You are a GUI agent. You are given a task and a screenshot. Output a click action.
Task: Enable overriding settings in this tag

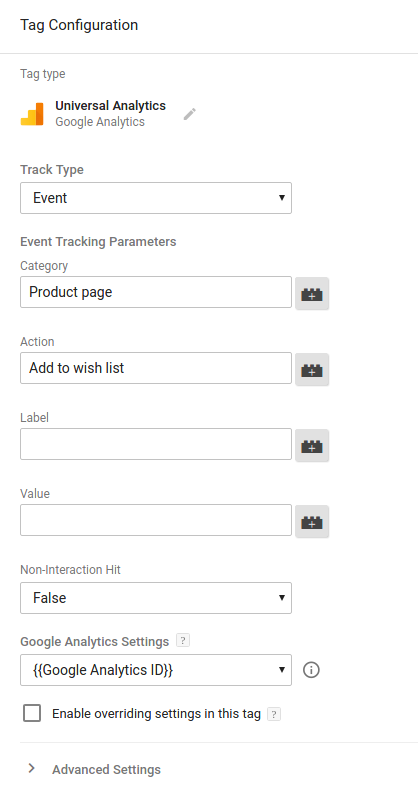tap(32, 713)
